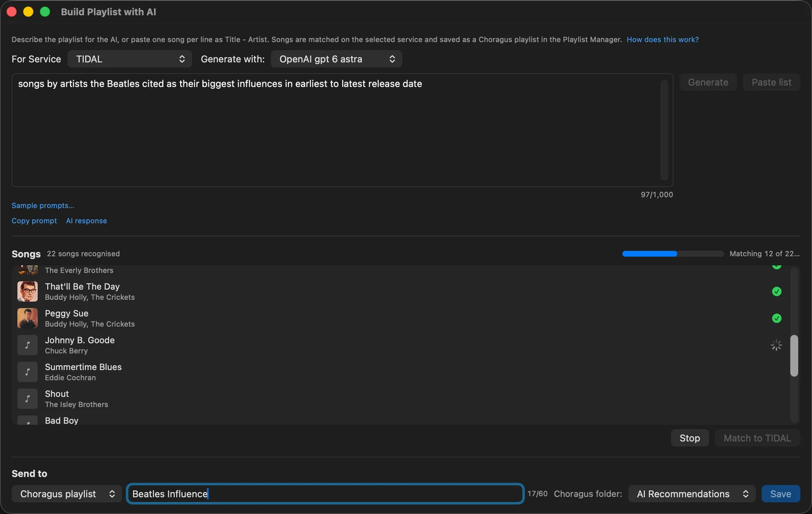Open the Choragus playlist send-to dropdown
This screenshot has width=812, height=514.
(67, 494)
